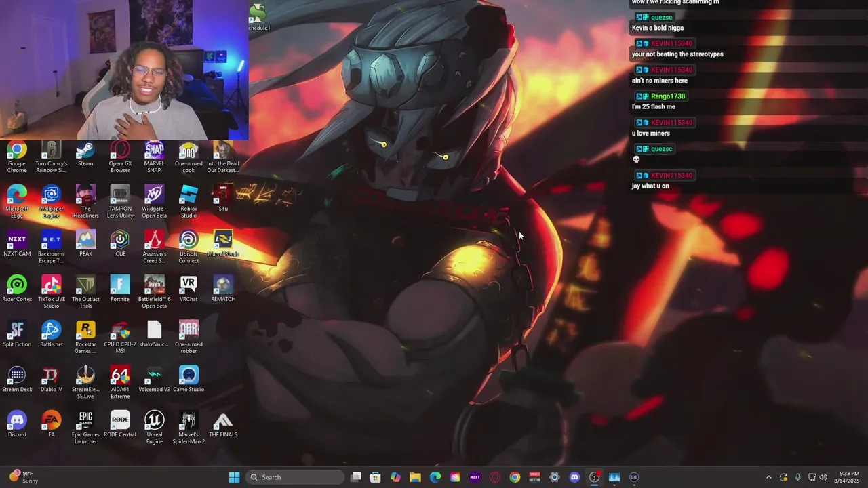This screenshot has width=868, height=488.
Task: Select the Microsoft Edge desktop shortcut
Action: pyautogui.click(x=17, y=203)
